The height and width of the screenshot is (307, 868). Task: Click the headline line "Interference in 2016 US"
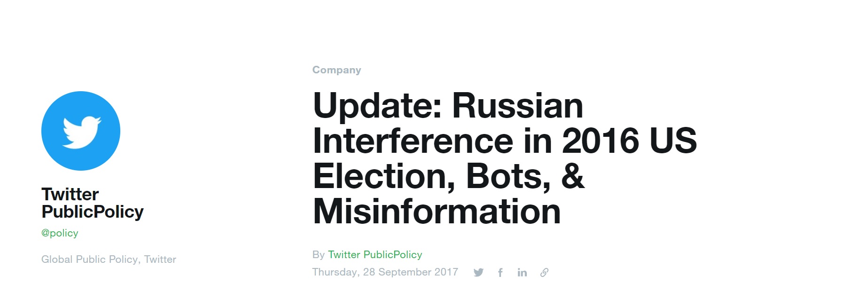505,141
